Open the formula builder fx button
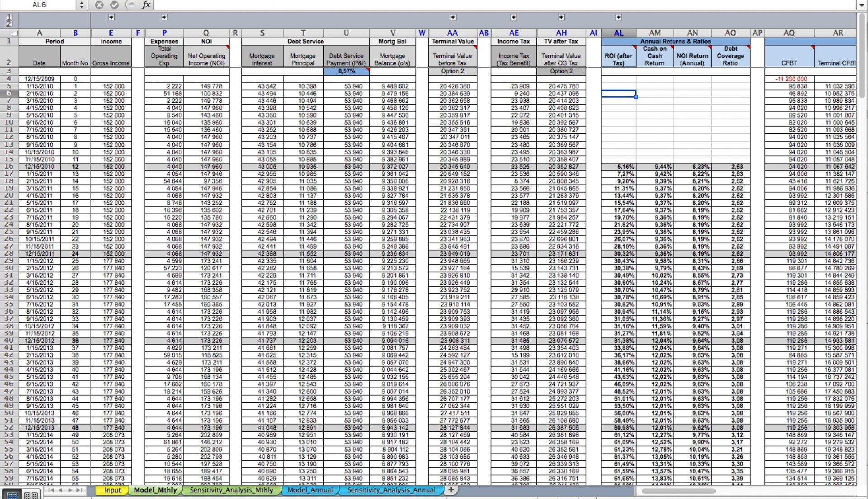This screenshot has height=499, width=868. coord(146,5)
